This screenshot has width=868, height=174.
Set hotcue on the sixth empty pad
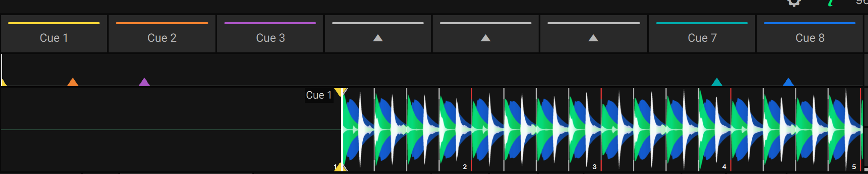tap(593, 34)
